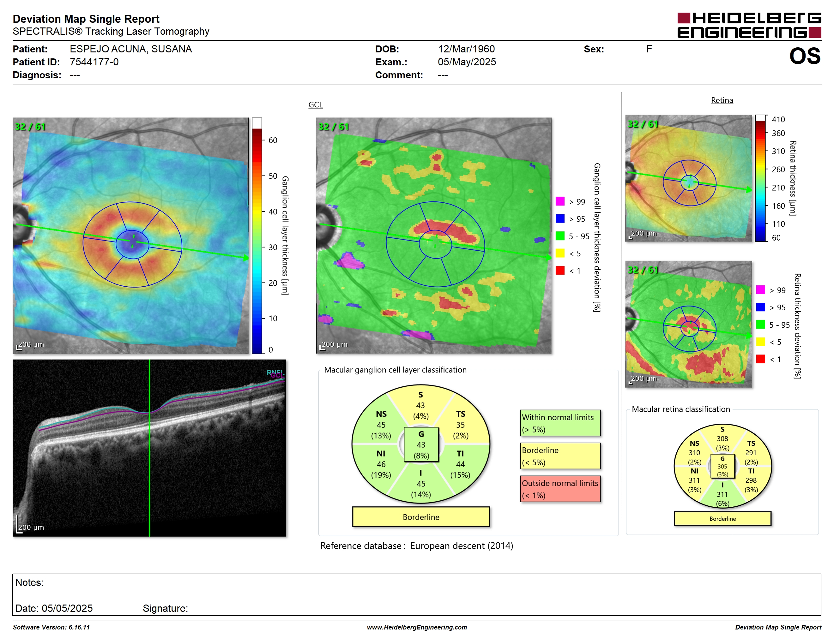Click the GCL section heading
The width and height of the screenshot is (834, 644).
315,104
